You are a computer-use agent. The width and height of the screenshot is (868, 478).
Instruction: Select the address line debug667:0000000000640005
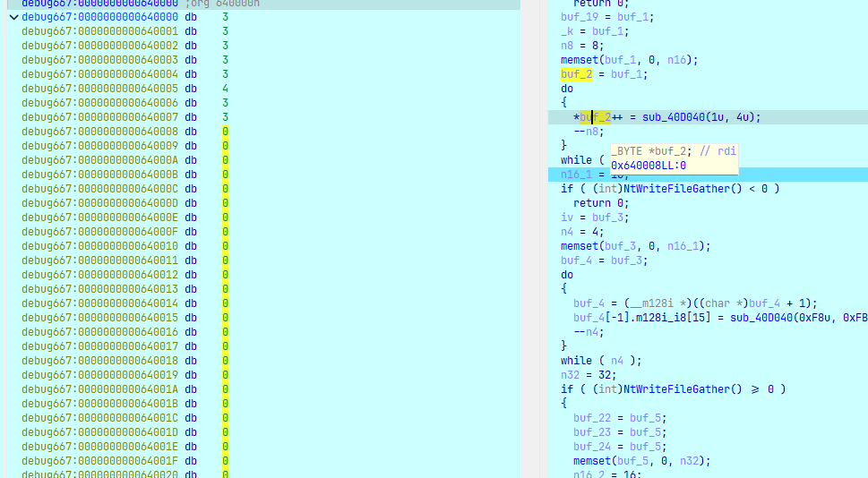tap(100, 89)
